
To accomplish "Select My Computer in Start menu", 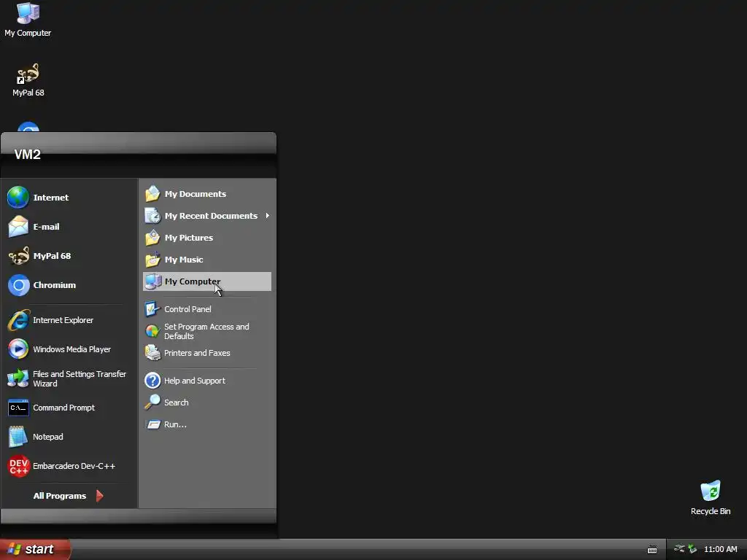I will tap(207, 281).
